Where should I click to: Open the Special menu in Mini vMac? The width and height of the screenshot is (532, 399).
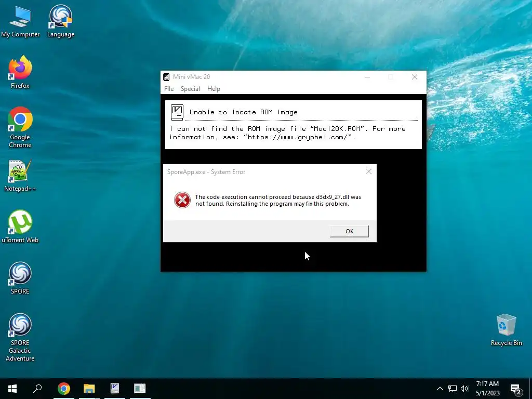190,88
